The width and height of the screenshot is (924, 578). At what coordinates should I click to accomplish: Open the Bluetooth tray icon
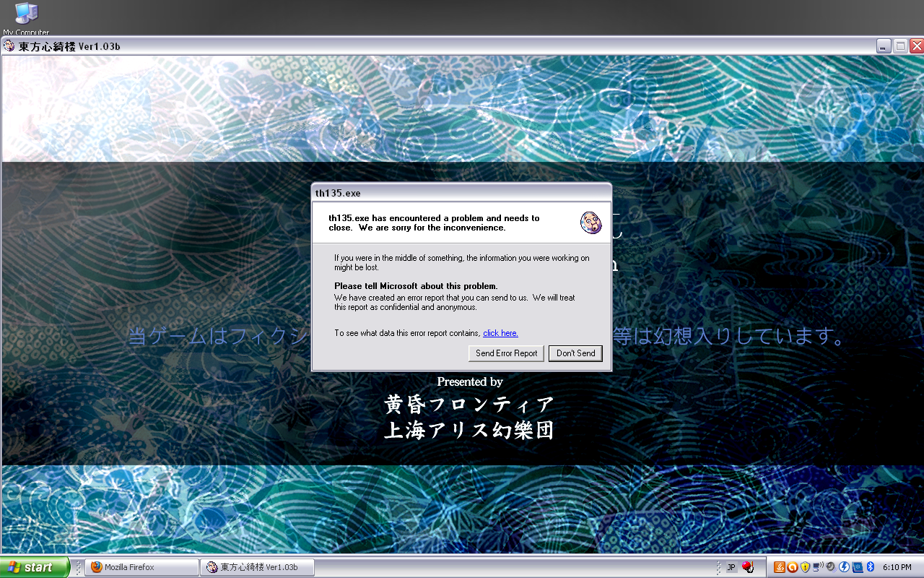pos(870,567)
